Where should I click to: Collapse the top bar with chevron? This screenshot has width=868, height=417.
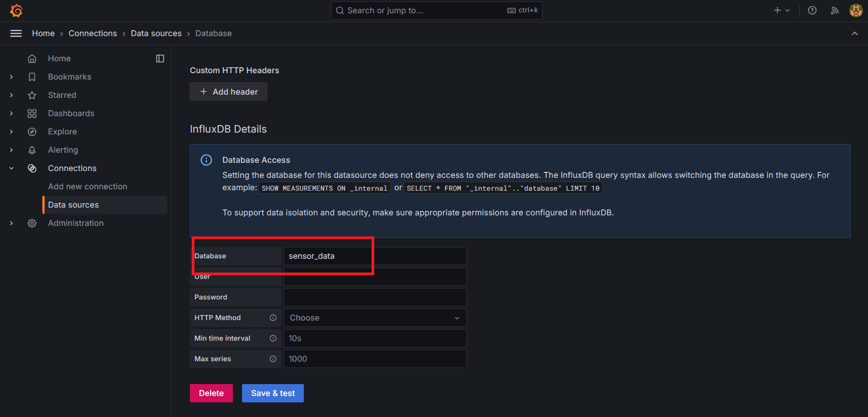[854, 33]
